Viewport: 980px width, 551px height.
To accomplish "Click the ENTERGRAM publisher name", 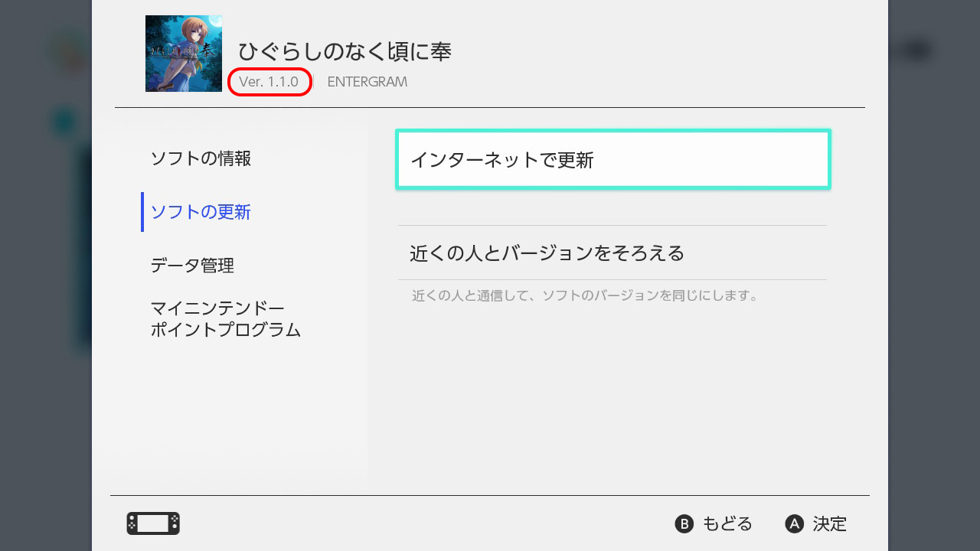I will point(367,82).
